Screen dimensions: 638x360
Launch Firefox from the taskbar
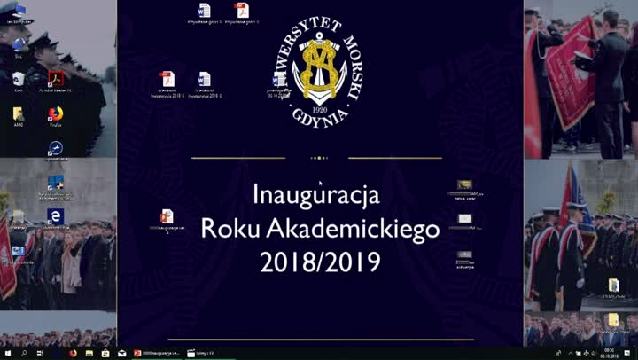coord(73,353)
